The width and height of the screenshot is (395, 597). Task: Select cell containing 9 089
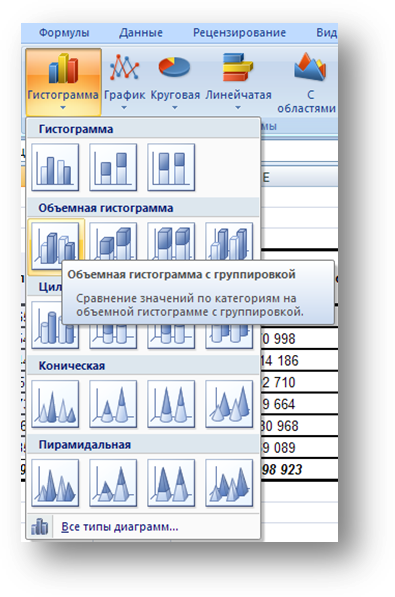point(299,447)
